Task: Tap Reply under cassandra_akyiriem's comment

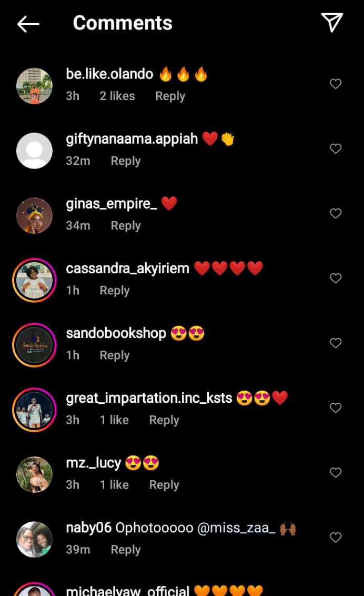Action: click(x=115, y=291)
